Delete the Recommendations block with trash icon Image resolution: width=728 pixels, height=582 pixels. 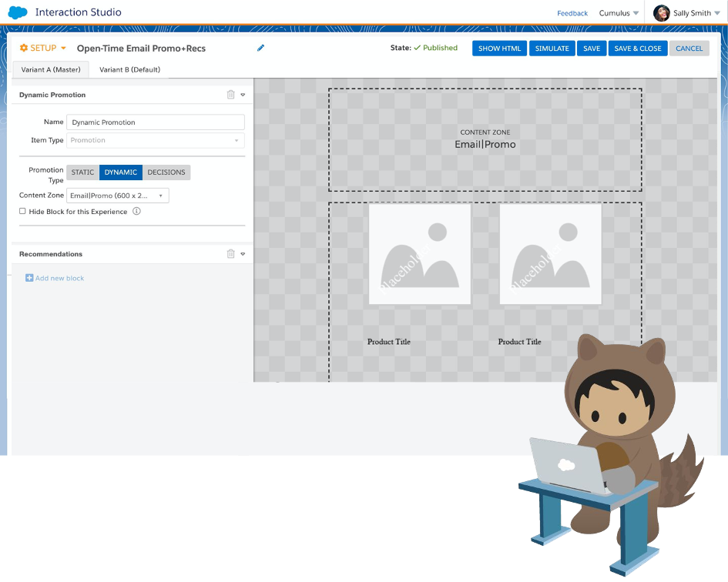click(230, 253)
